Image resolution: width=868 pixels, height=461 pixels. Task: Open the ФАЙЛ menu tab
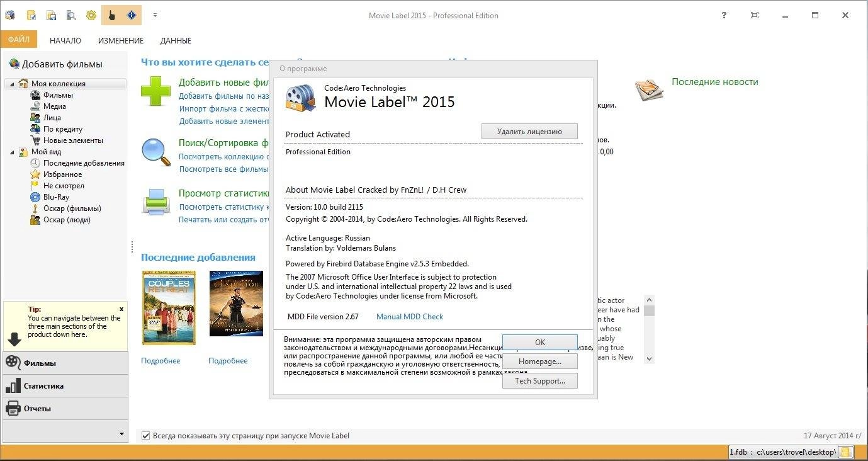[x=19, y=40]
